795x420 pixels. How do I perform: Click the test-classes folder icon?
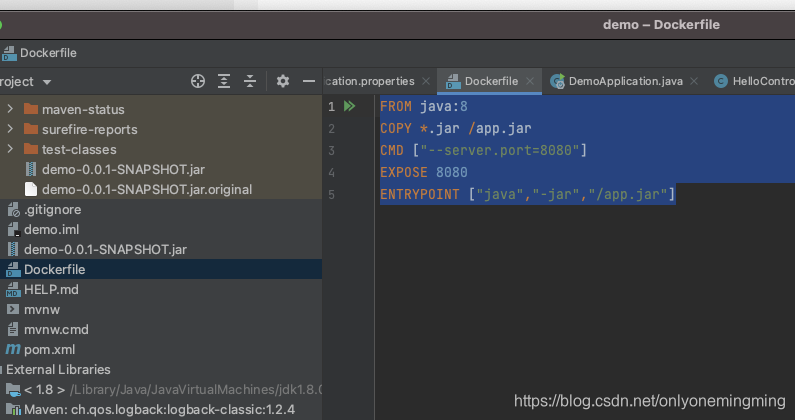(31, 149)
